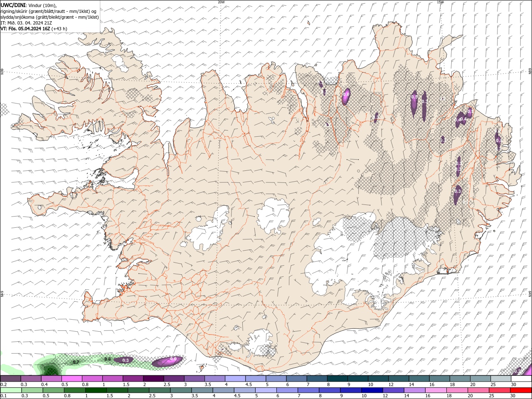Click the darkest teal legend swatch
This screenshot has width=532, height=399.
(337, 378)
